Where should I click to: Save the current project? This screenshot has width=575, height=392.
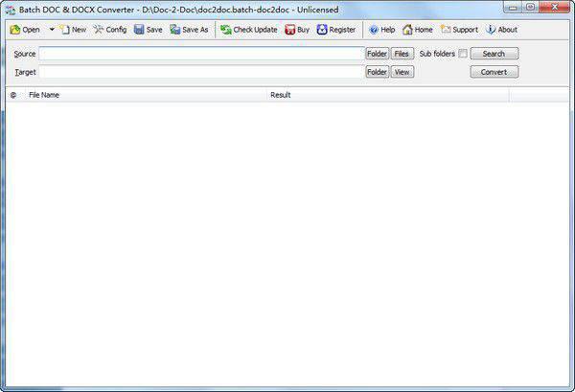pyautogui.click(x=149, y=30)
